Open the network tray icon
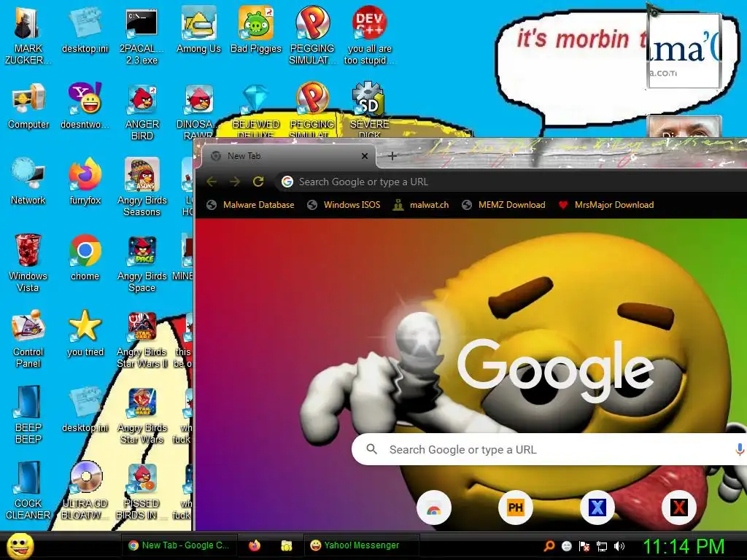Screen dimensions: 747x560 tap(602, 546)
